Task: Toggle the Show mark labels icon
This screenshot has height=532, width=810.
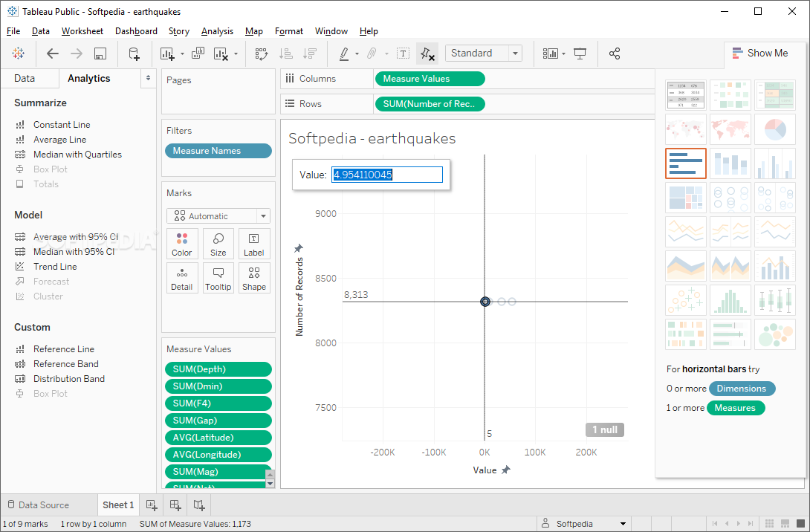Action: [403, 53]
